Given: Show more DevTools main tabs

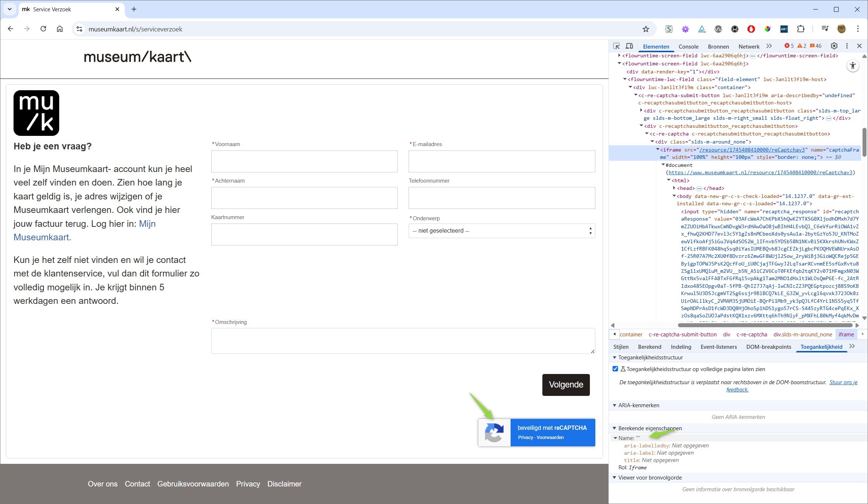Looking at the screenshot, I should point(769,46).
